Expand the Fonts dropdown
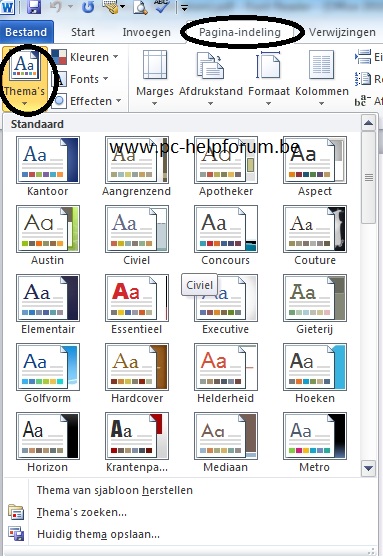This screenshot has height=558, width=383. pos(80,79)
